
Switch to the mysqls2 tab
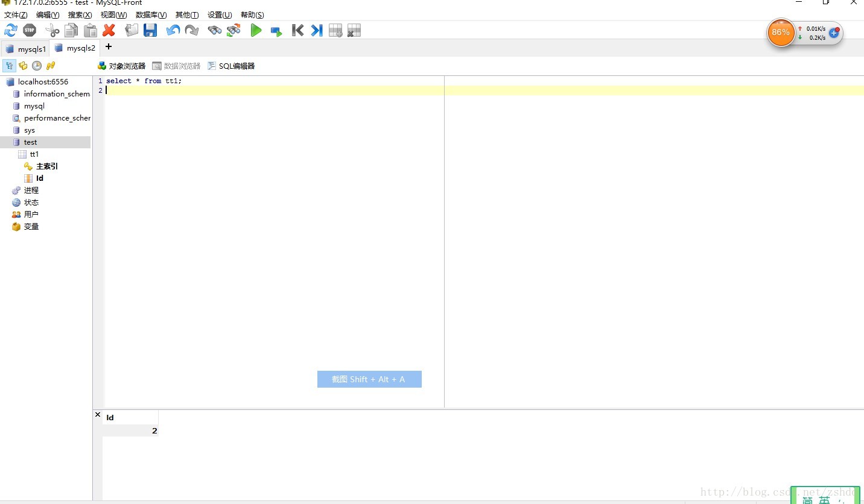point(75,48)
